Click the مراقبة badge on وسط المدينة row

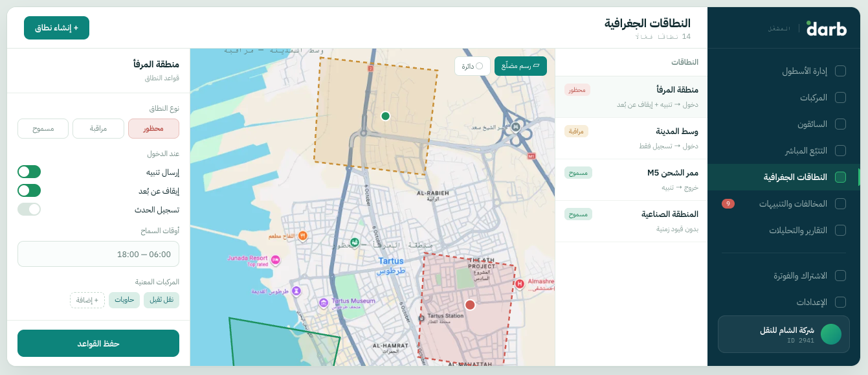coord(576,131)
